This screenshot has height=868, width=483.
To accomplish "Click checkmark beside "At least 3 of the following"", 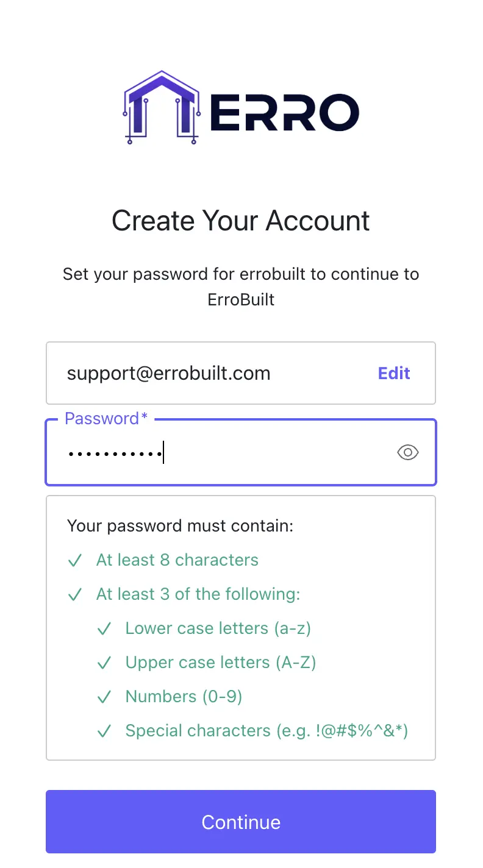I will pyautogui.click(x=75, y=594).
